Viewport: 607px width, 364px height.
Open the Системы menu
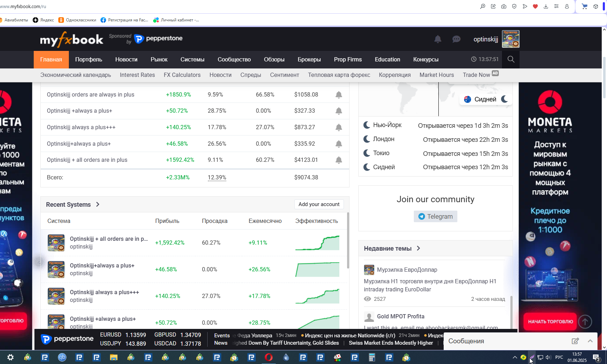(192, 60)
